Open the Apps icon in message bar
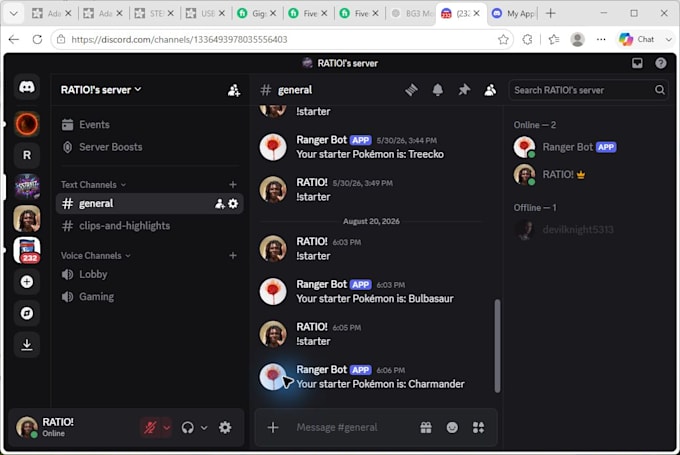Image resolution: width=680 pixels, height=455 pixels. pyautogui.click(x=478, y=428)
